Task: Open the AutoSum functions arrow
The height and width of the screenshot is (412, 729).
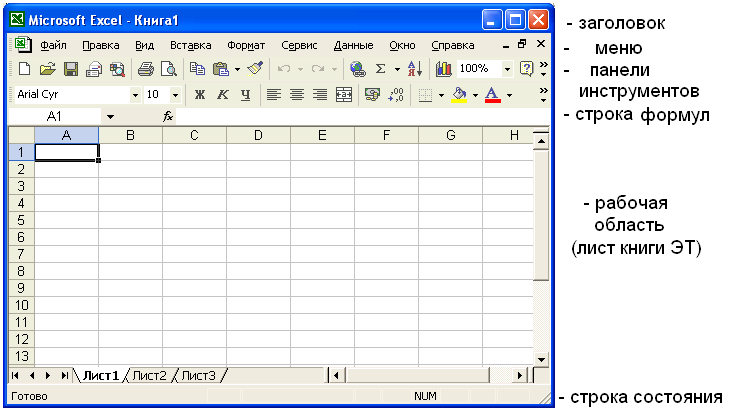Action: [397, 70]
